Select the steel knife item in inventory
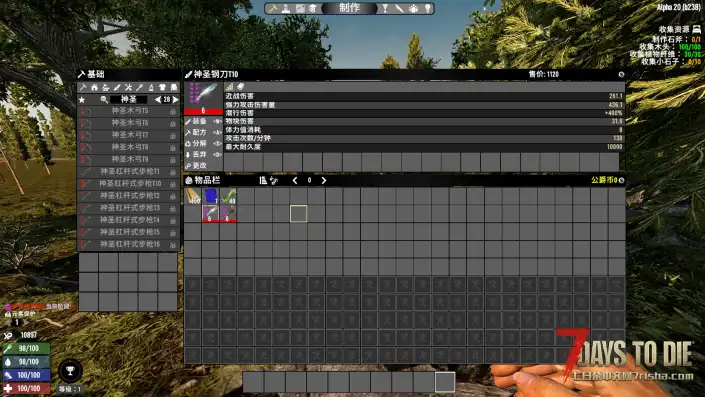The width and height of the screenshot is (705, 397). click(x=210, y=214)
